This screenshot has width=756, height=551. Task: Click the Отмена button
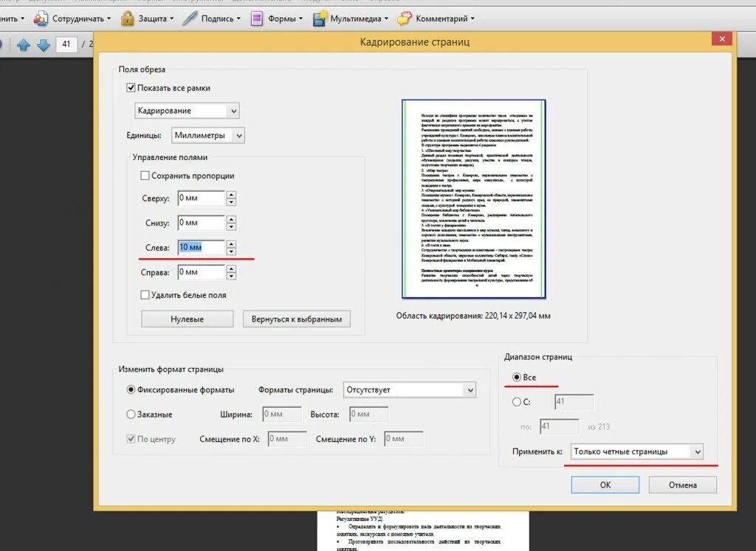click(683, 485)
